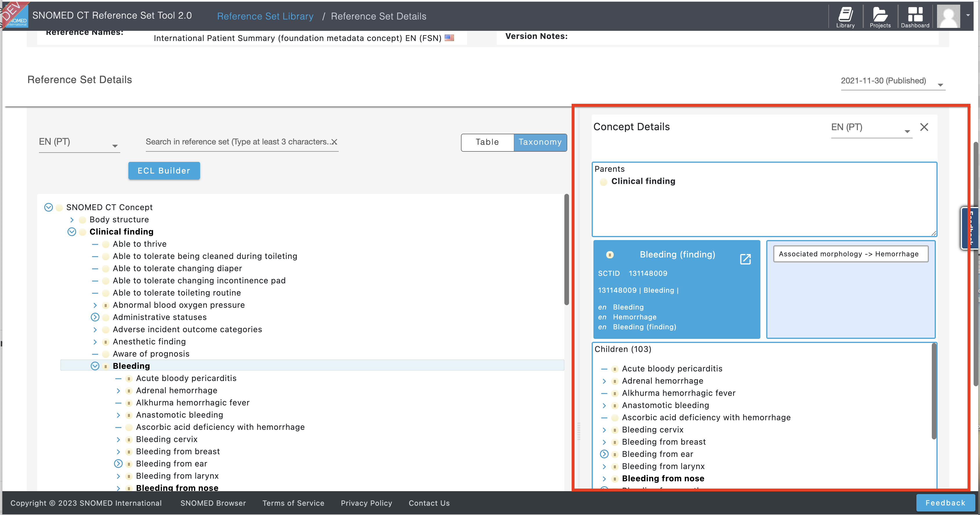980x515 pixels.
Task: Open the ECL Builder
Action: coord(164,171)
